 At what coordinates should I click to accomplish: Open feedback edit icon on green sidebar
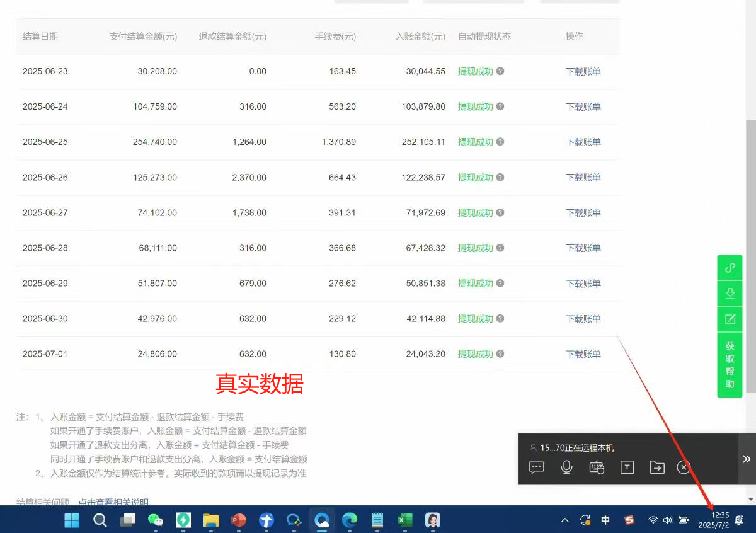(x=729, y=319)
